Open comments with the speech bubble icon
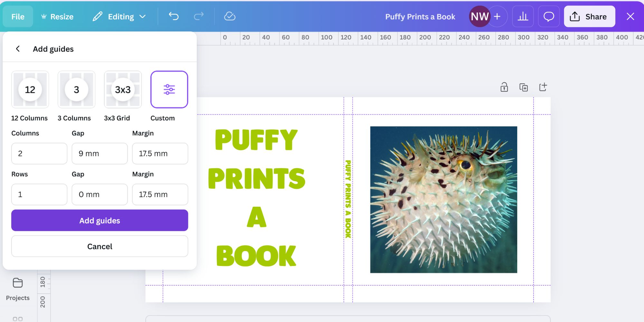 tap(549, 16)
